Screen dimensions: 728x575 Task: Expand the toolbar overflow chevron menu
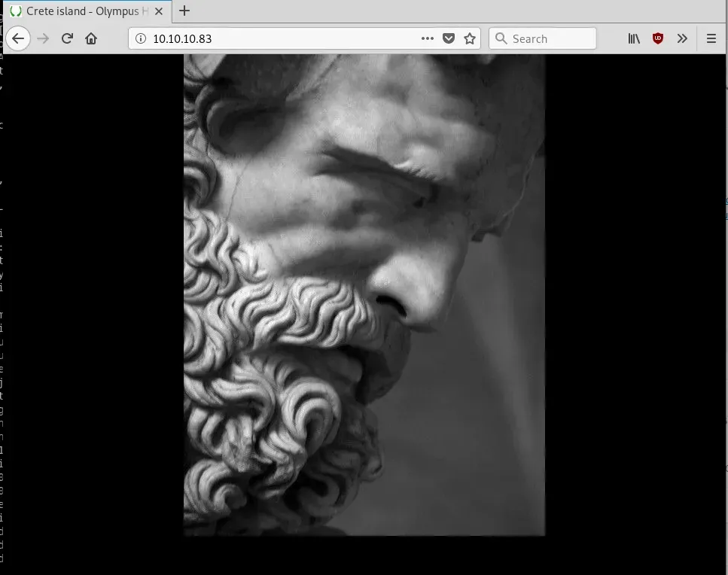(x=682, y=39)
